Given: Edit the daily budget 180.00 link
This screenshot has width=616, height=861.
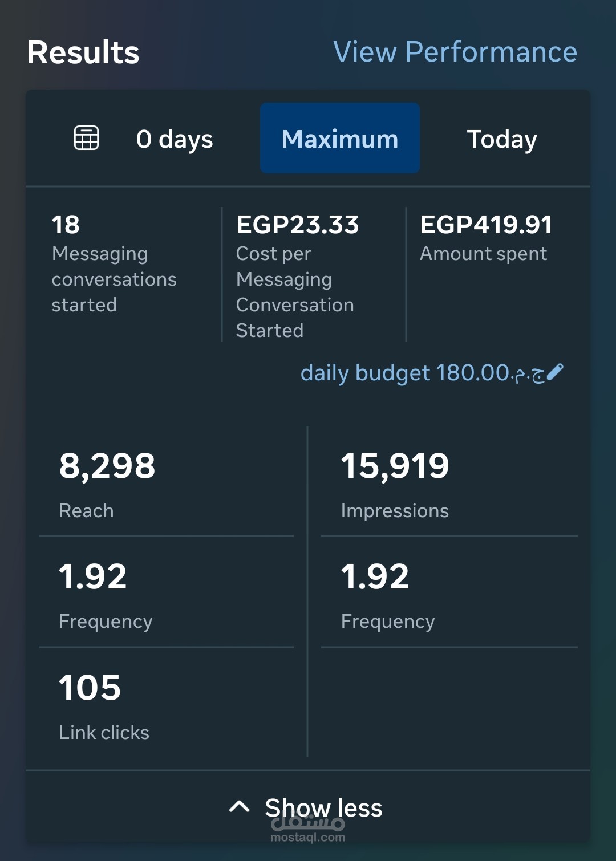Looking at the screenshot, I should (422, 373).
